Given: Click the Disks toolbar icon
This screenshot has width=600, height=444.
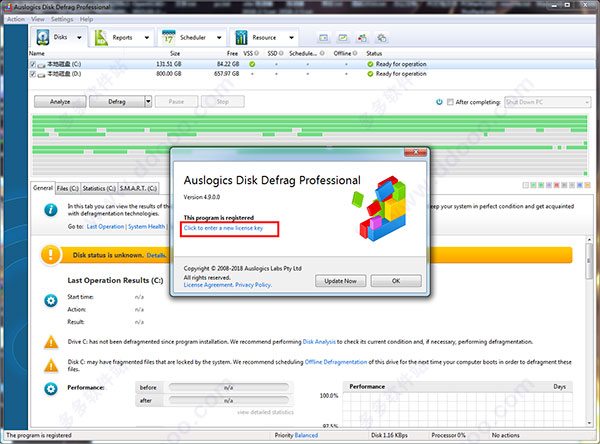Looking at the screenshot, I should click(40, 38).
